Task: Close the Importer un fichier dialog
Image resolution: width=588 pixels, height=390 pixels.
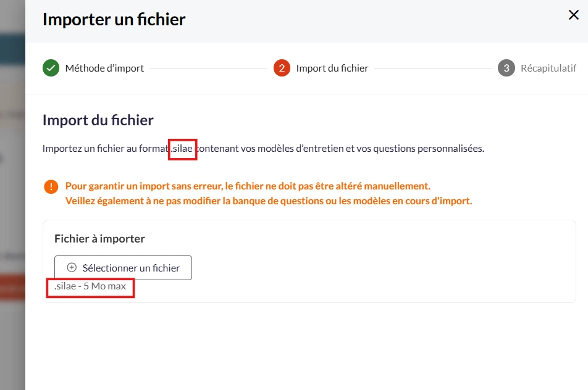Action: click(x=573, y=15)
